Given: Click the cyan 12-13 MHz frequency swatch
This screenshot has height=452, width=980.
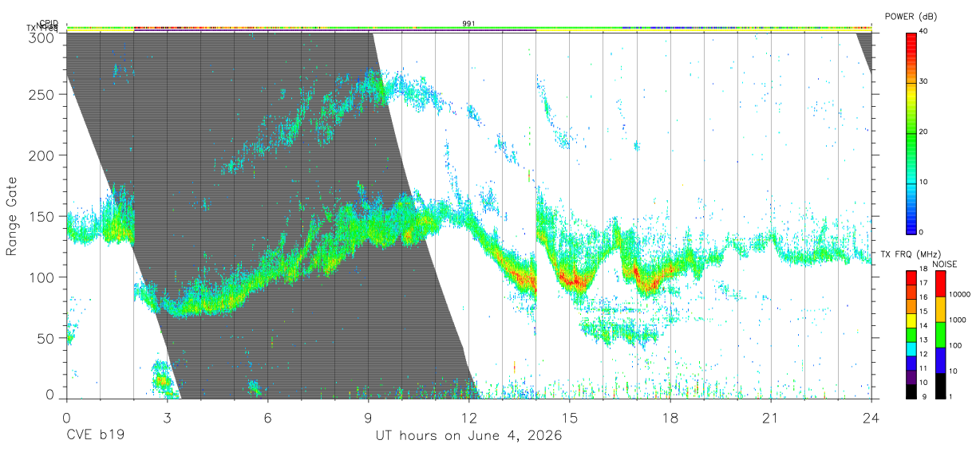Looking at the screenshot, I should [x=911, y=348].
